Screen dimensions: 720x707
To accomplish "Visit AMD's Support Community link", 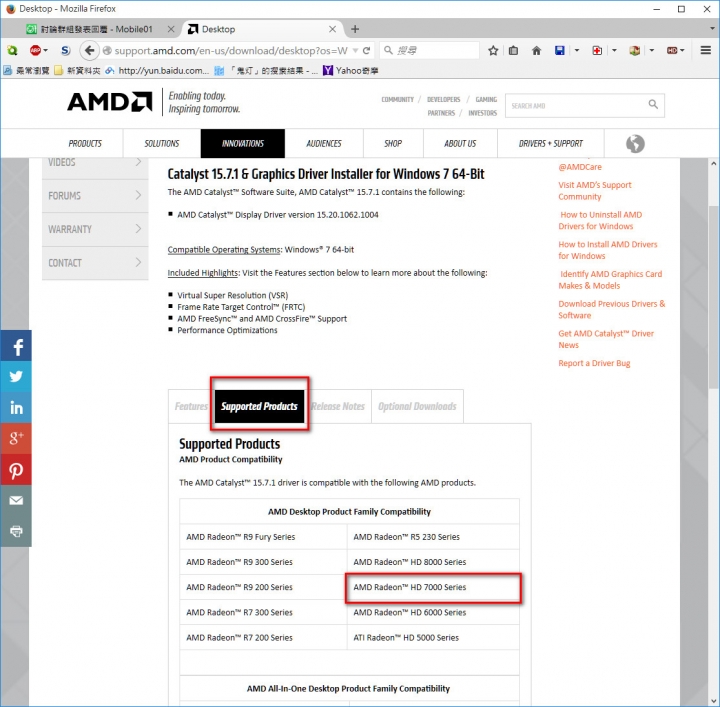I will click(595, 191).
